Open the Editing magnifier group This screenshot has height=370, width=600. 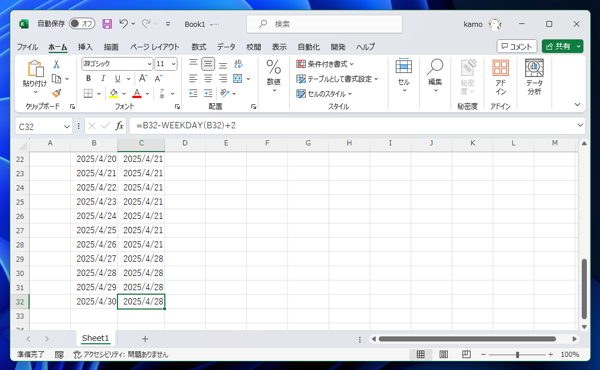click(x=435, y=67)
